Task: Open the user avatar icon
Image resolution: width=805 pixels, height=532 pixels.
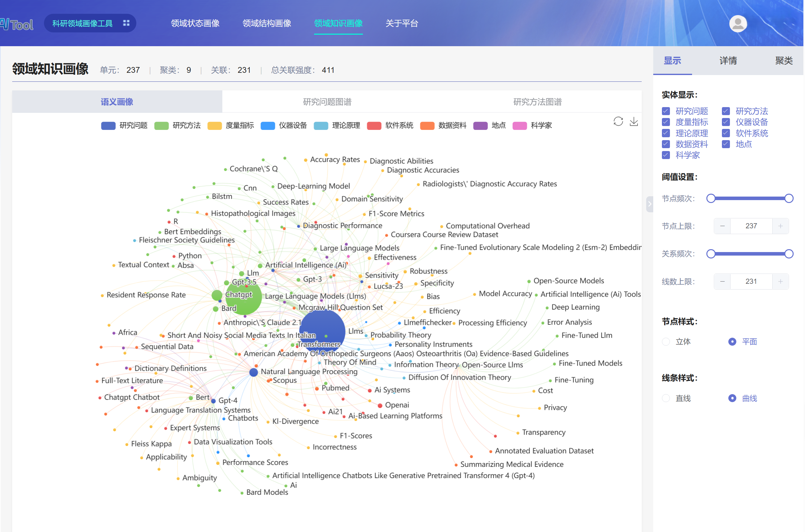Action: [738, 23]
